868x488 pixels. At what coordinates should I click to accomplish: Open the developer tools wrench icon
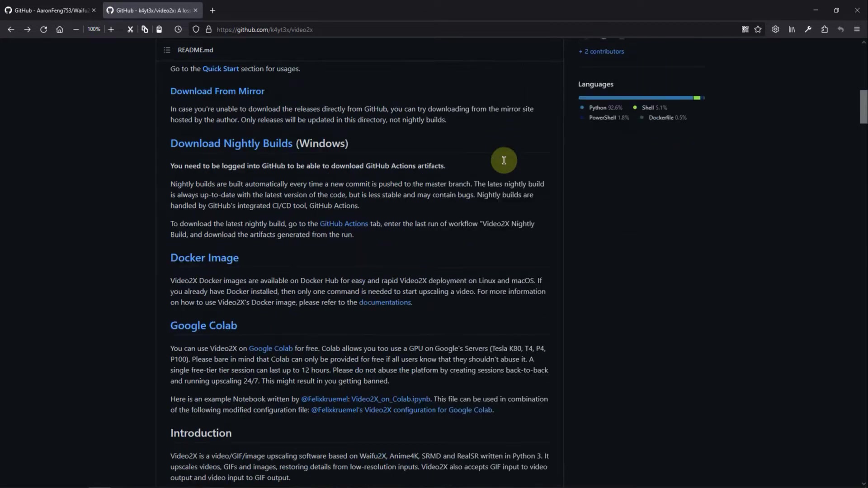[x=808, y=29]
